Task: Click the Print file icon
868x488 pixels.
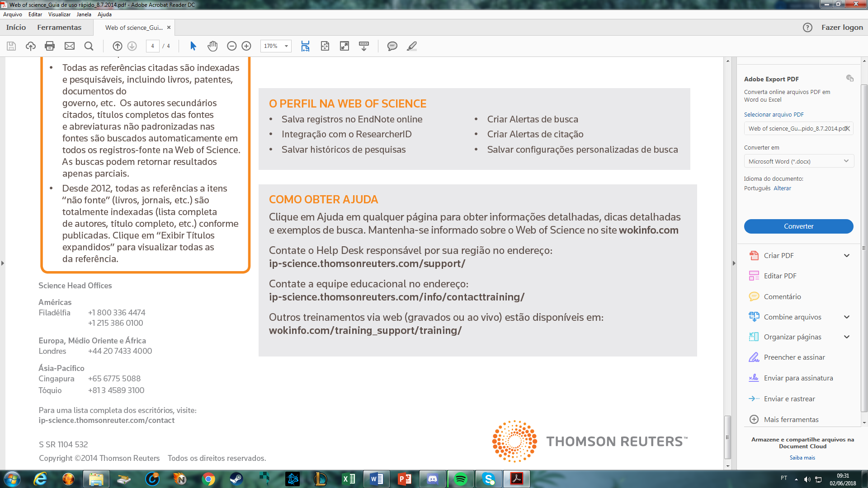Action: pyautogui.click(x=50, y=46)
